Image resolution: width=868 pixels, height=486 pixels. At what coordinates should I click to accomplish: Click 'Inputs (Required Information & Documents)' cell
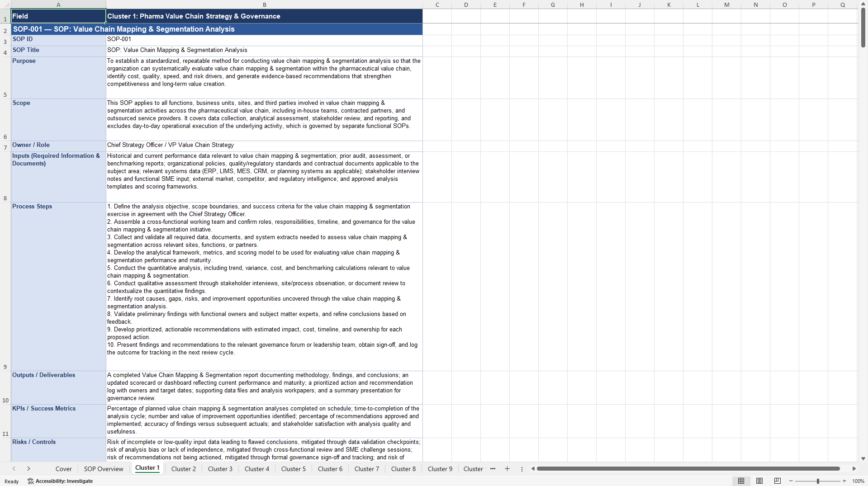point(58,177)
